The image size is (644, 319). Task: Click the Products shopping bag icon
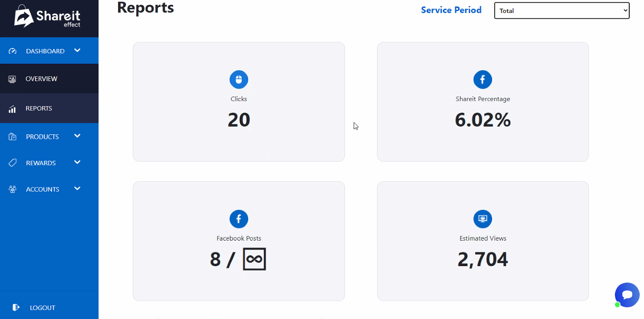(13, 137)
